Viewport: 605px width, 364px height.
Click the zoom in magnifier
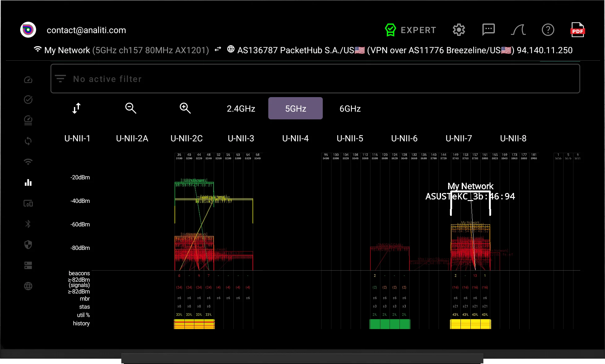(x=185, y=108)
